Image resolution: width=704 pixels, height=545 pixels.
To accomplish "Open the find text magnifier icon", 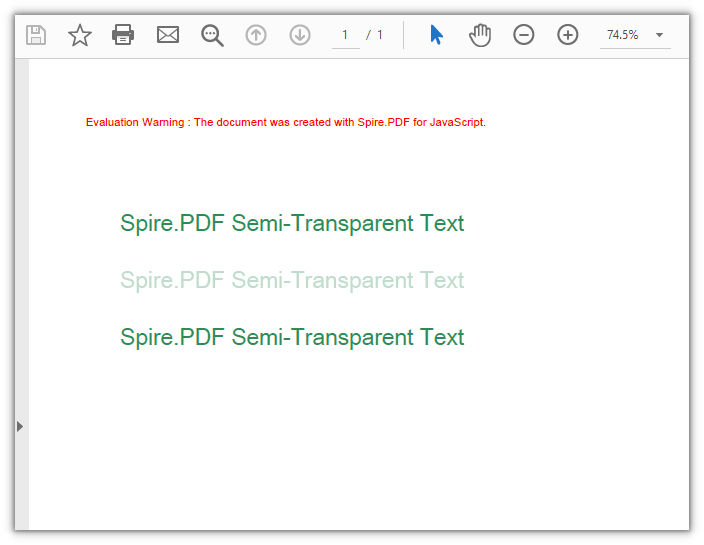I will [x=212, y=35].
